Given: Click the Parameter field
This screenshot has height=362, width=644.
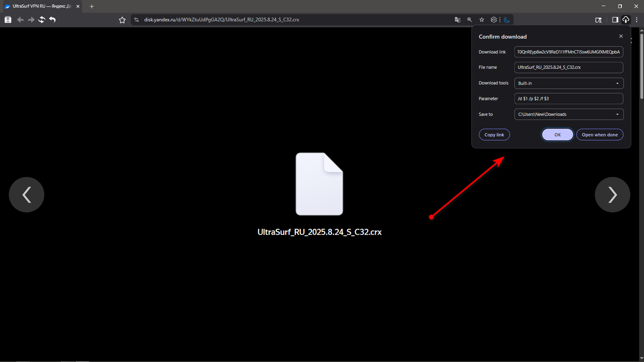Looking at the screenshot, I should (569, 99).
